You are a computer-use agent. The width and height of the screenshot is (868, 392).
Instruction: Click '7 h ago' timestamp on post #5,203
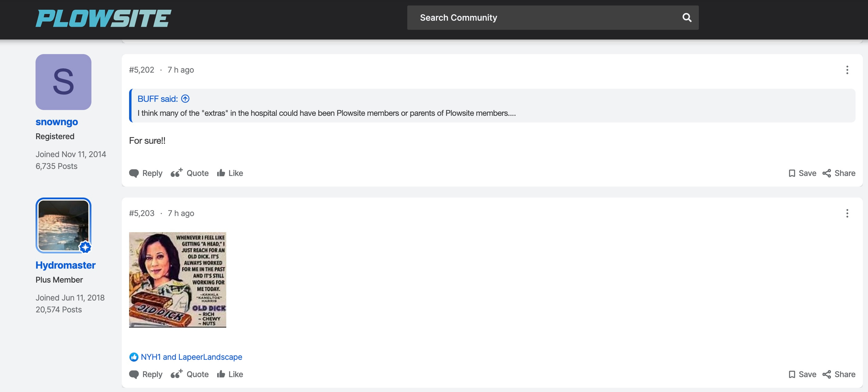181,213
